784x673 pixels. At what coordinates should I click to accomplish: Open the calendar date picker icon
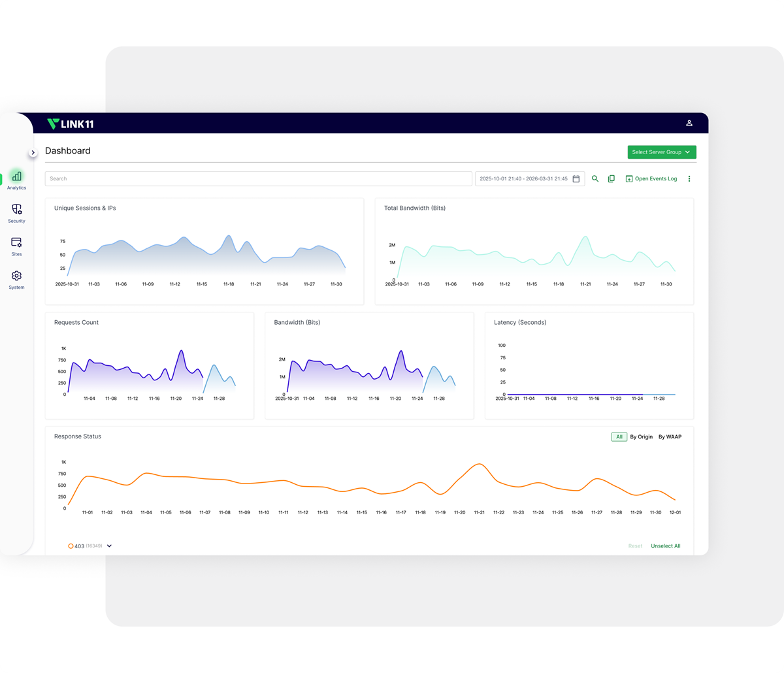[576, 178]
